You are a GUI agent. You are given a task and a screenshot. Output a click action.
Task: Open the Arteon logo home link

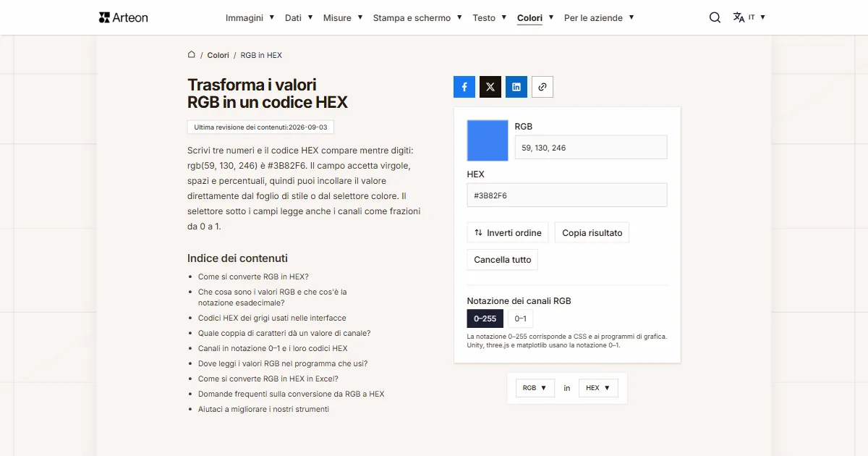[123, 17]
